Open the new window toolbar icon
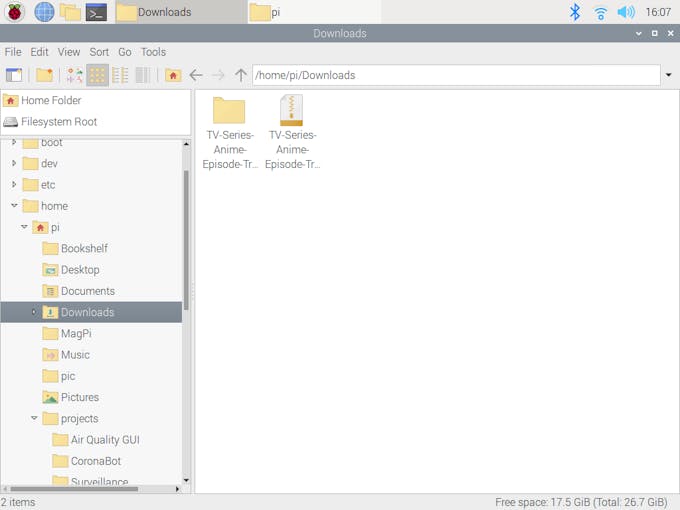This screenshot has height=510, width=680. tap(14, 75)
